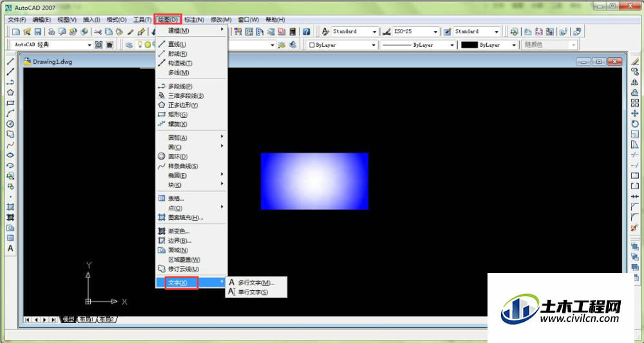Toggle the layer freeze sun icon
The width and height of the screenshot is (644, 343).
[147, 44]
